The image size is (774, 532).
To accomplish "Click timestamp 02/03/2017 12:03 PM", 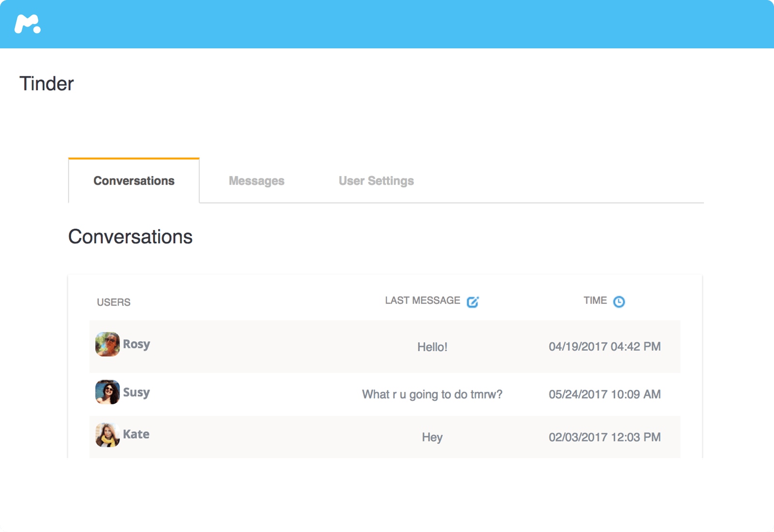I will point(605,437).
